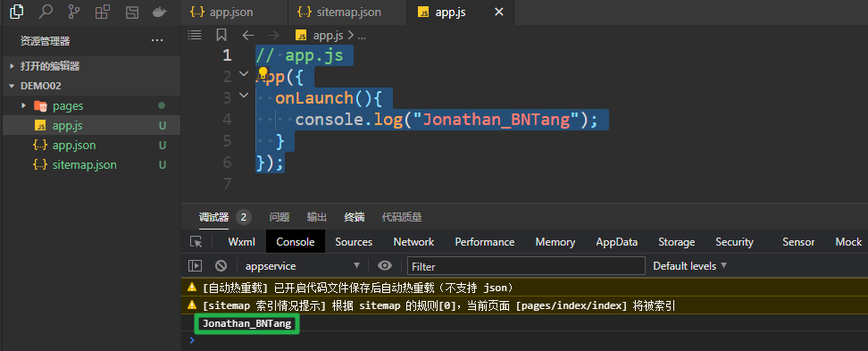Open the Search magnifier icon in activity bar

(46, 11)
